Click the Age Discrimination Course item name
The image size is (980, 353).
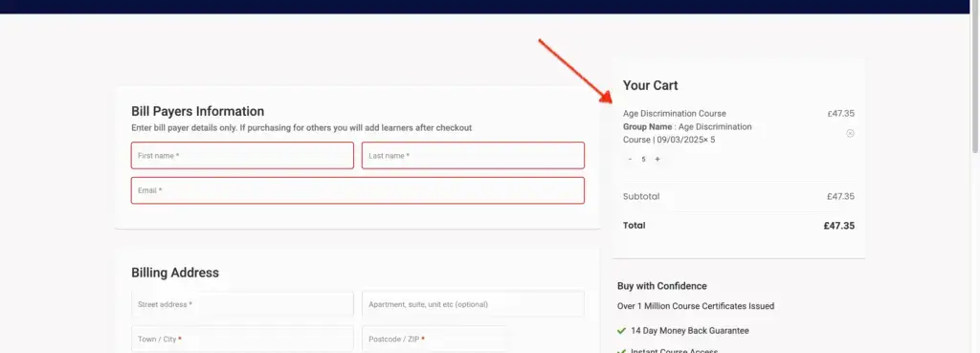click(x=675, y=114)
